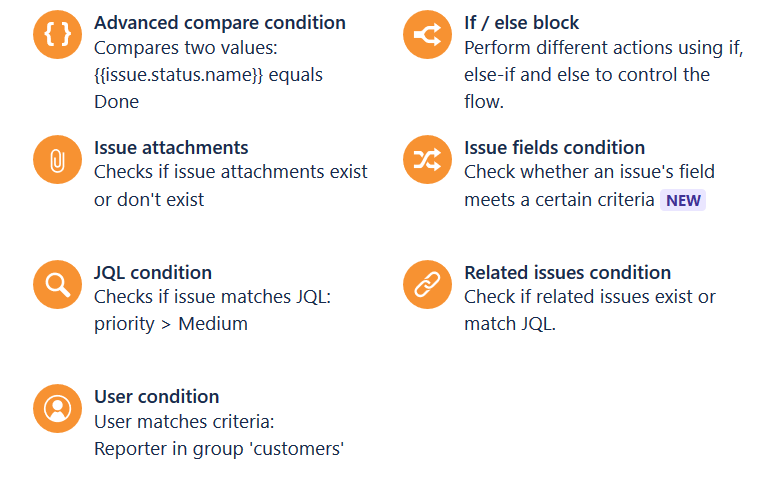Click the person User condition icon
This screenshot has width=770, height=480.
[x=57, y=409]
